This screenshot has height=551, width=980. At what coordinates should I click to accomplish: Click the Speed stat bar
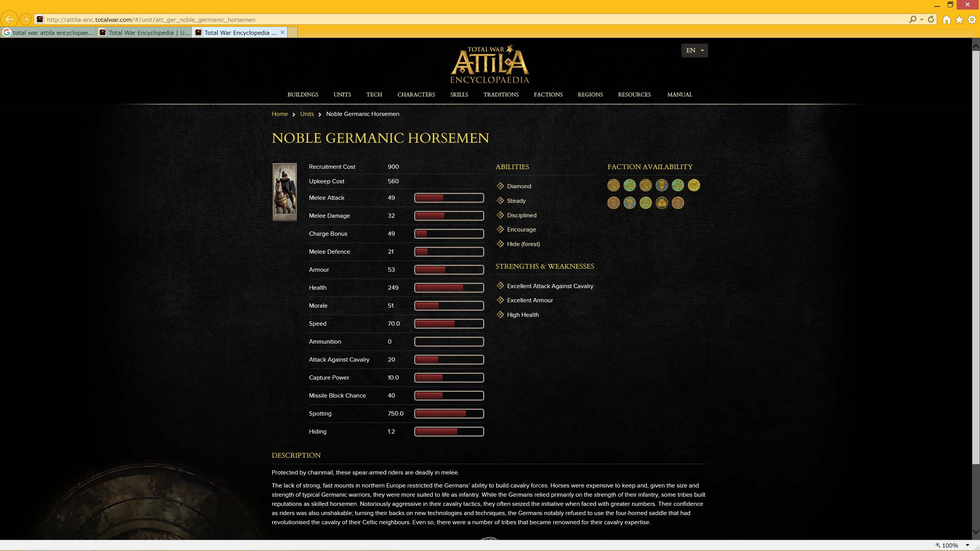(x=449, y=324)
